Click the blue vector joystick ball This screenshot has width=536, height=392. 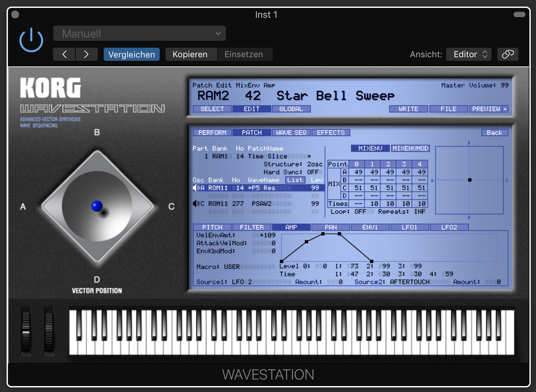97,206
